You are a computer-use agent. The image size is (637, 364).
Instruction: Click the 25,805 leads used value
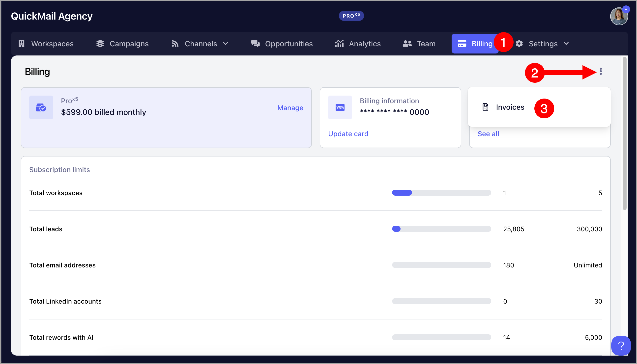tap(514, 229)
